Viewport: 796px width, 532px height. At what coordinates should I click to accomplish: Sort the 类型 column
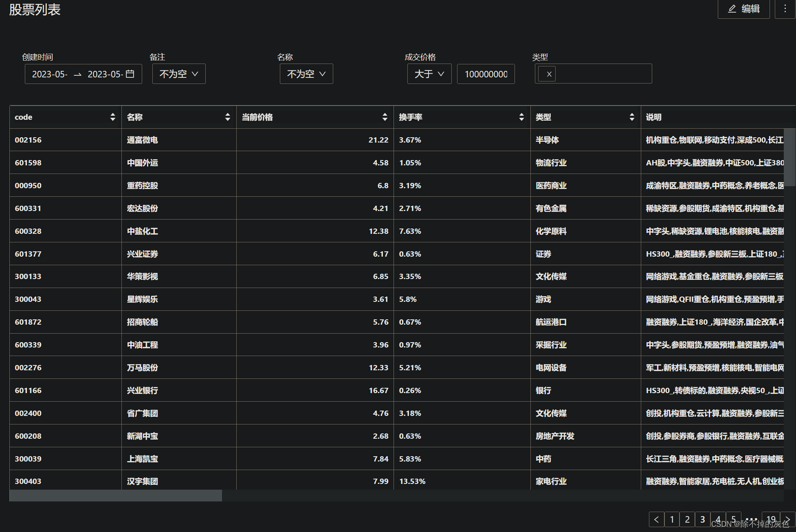631,117
